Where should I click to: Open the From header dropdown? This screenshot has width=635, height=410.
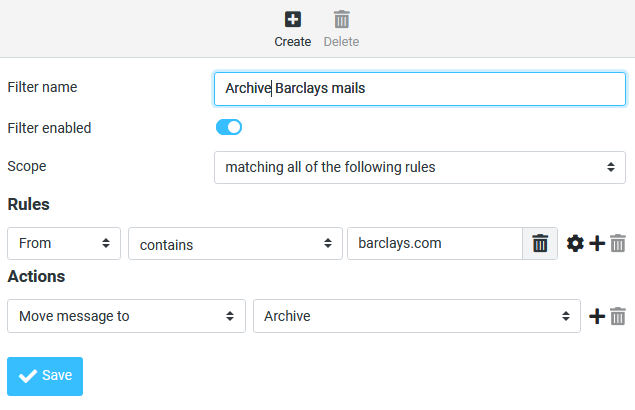click(x=64, y=243)
